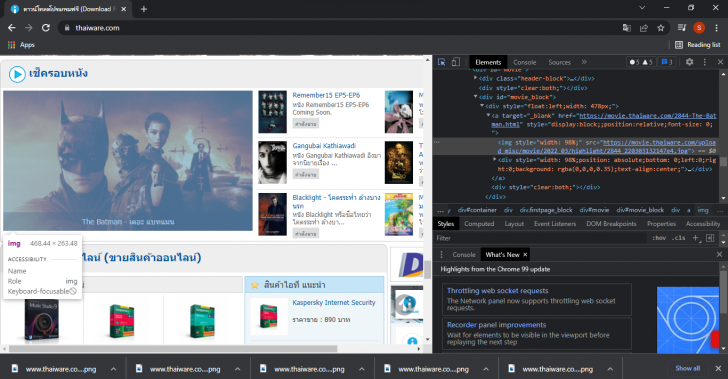Open the Remember15 EP5-EP6 movie link
The width and height of the screenshot is (728, 379).
coord(326,95)
